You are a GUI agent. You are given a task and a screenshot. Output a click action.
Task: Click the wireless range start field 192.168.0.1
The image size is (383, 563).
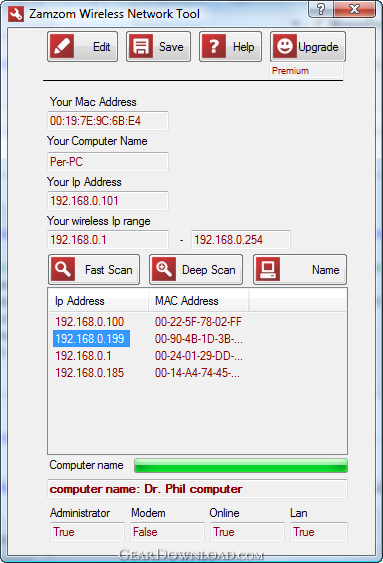tap(108, 239)
